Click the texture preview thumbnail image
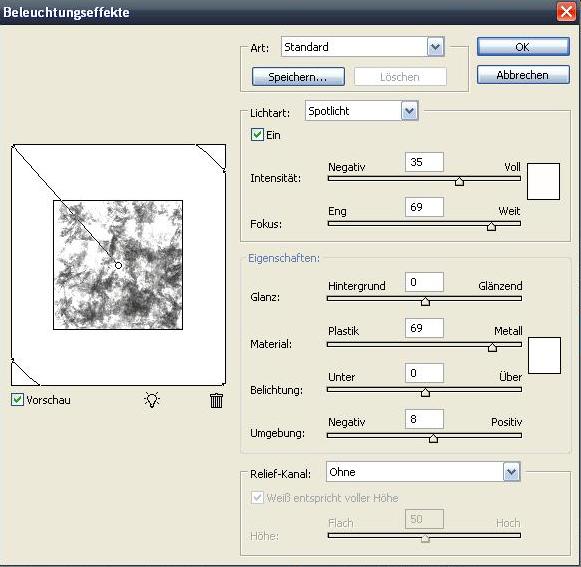Image resolution: width=581 pixels, height=567 pixels. (118, 265)
